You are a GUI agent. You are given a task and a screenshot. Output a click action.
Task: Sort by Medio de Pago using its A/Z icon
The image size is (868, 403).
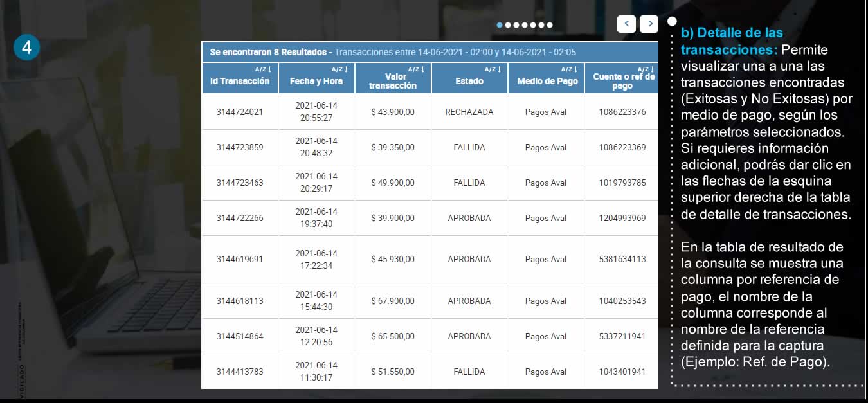click(569, 69)
